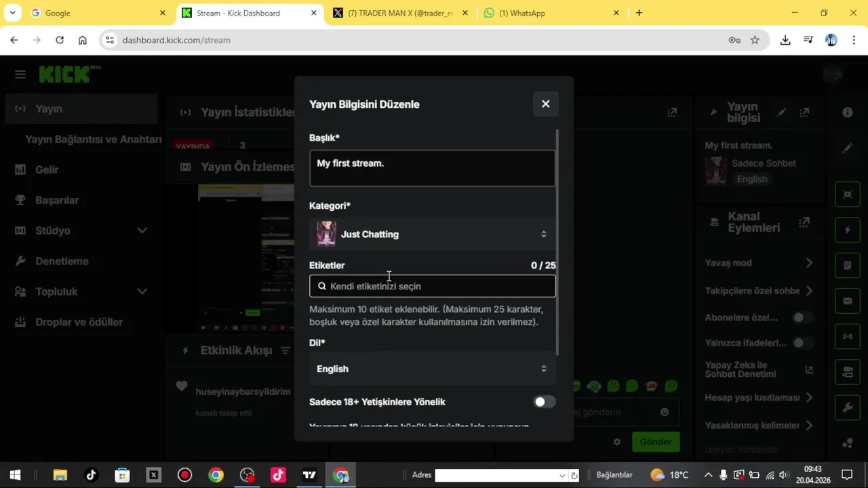
Task: Click the chat bubble icon in right rail
Action: [848, 301]
